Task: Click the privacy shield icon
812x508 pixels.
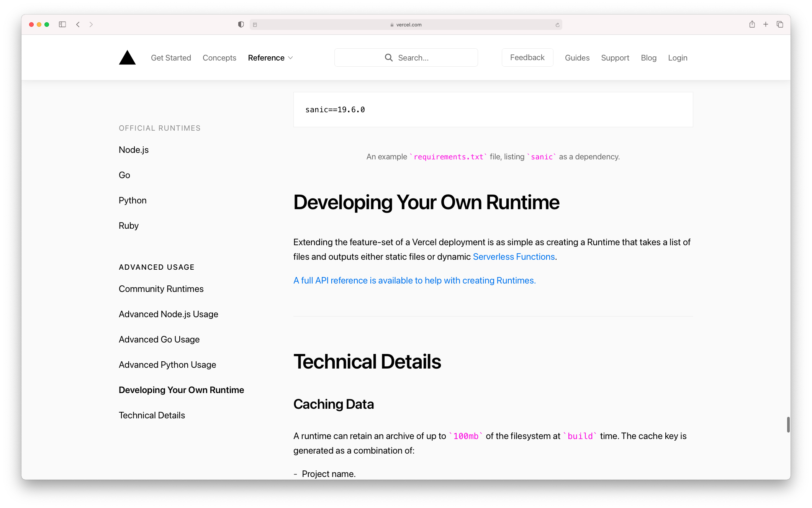Action: (241, 25)
